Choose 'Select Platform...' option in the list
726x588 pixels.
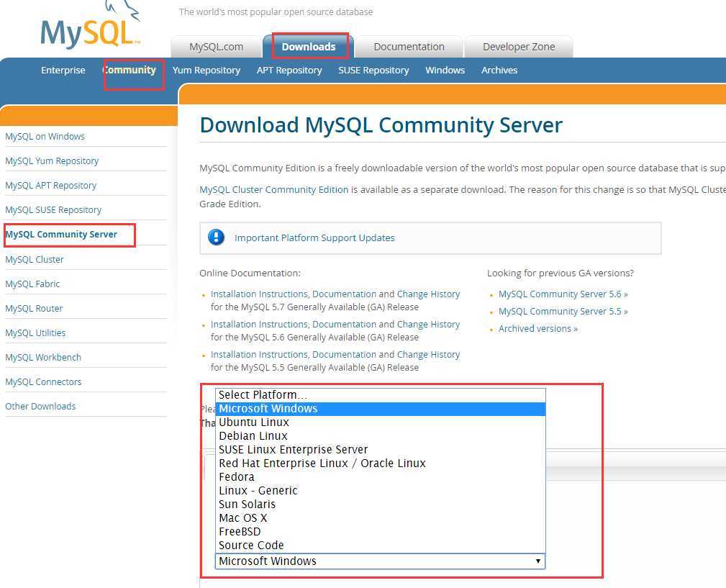point(381,395)
